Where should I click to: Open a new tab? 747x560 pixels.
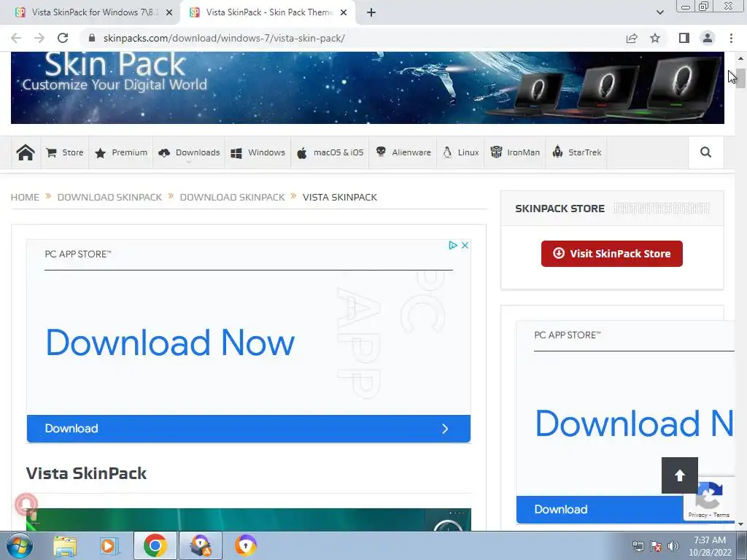coord(371,12)
